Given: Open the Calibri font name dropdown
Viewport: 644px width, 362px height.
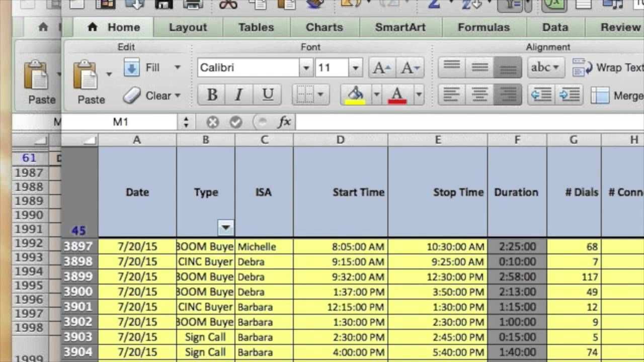Looking at the screenshot, I should (x=305, y=68).
